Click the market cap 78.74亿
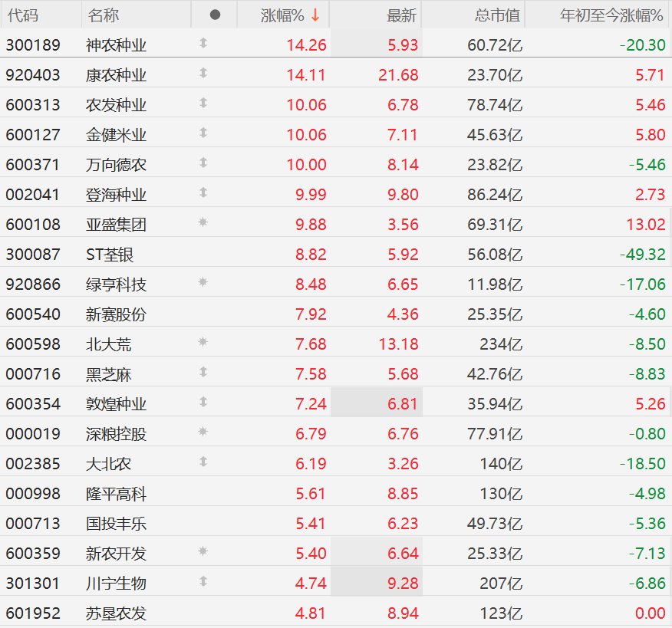The width and height of the screenshot is (672, 628). 495,105
